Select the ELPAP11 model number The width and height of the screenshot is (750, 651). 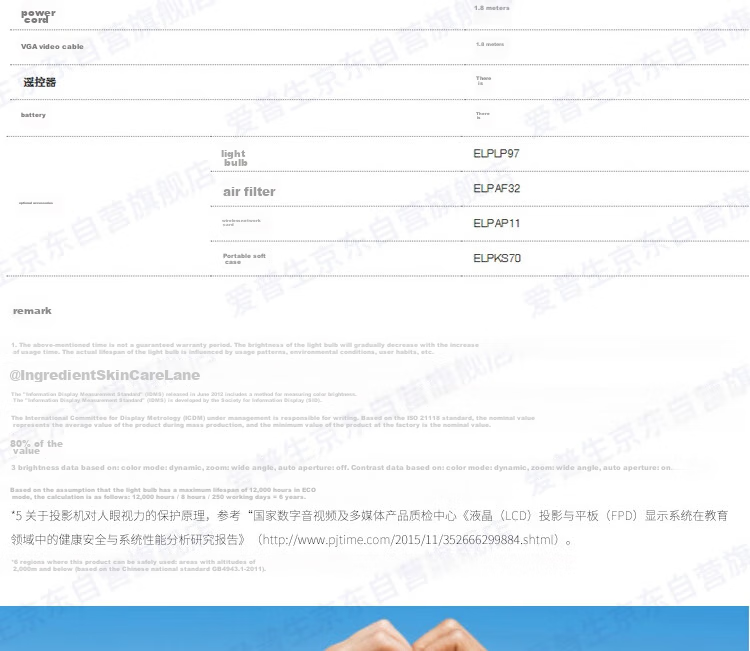pos(496,223)
